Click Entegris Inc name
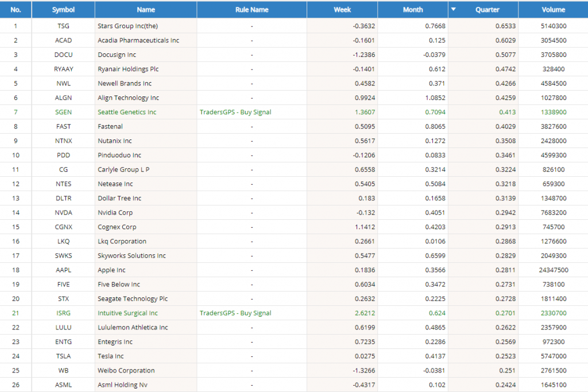 pos(115,342)
